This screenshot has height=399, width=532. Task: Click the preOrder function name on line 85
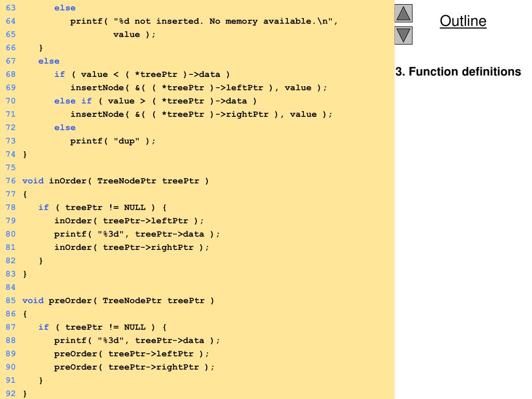pyautogui.click(x=70, y=301)
